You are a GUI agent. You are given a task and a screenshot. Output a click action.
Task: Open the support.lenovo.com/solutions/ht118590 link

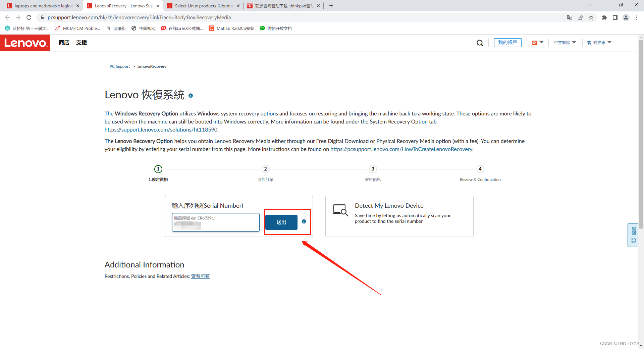[161, 130]
